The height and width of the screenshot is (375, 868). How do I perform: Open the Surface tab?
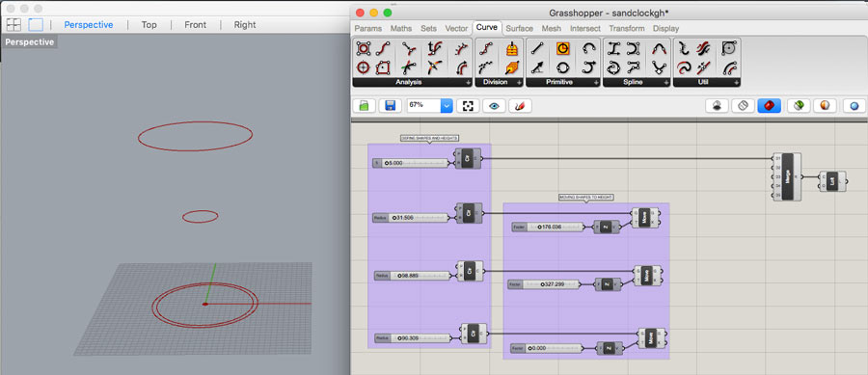(519, 28)
